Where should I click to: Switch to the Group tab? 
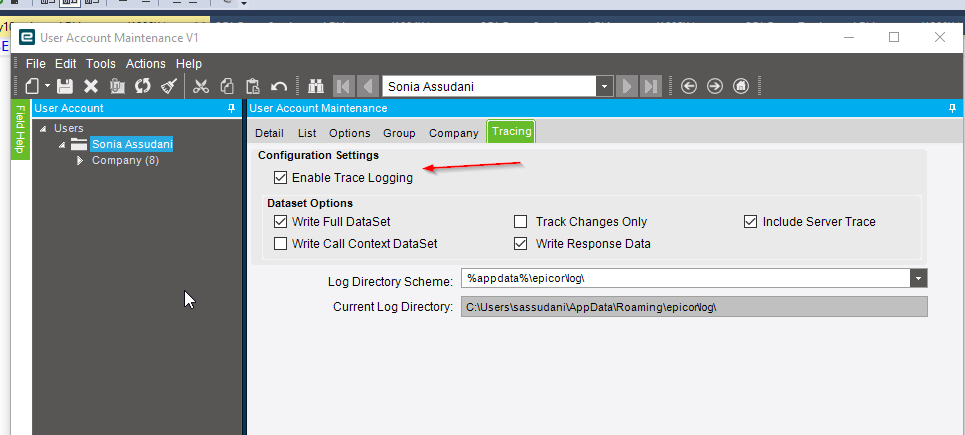[399, 133]
